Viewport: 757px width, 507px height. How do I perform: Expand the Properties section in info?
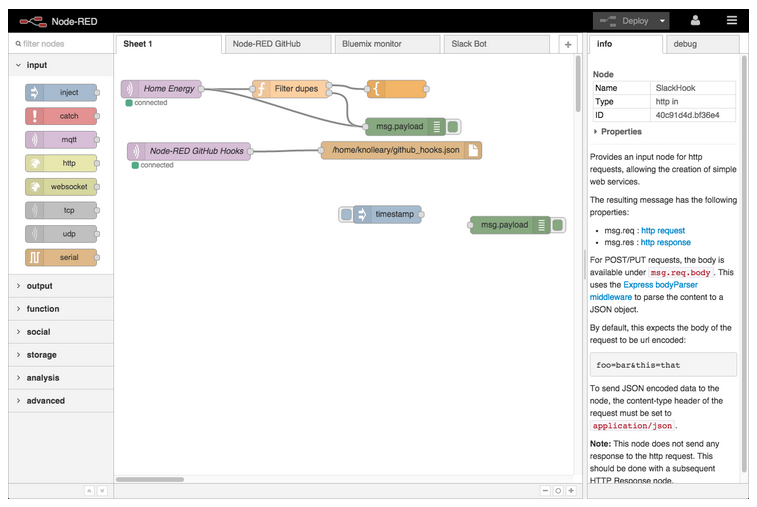pyautogui.click(x=617, y=132)
